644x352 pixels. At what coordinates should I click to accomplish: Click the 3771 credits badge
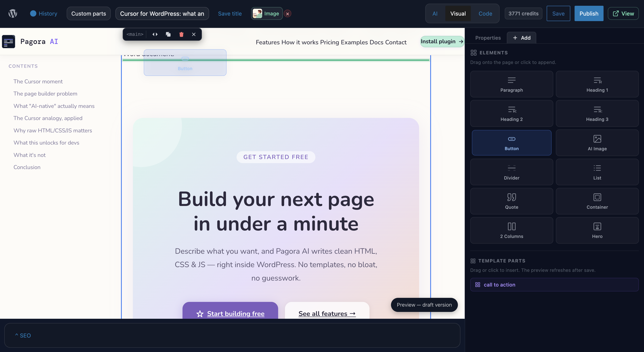tap(523, 13)
